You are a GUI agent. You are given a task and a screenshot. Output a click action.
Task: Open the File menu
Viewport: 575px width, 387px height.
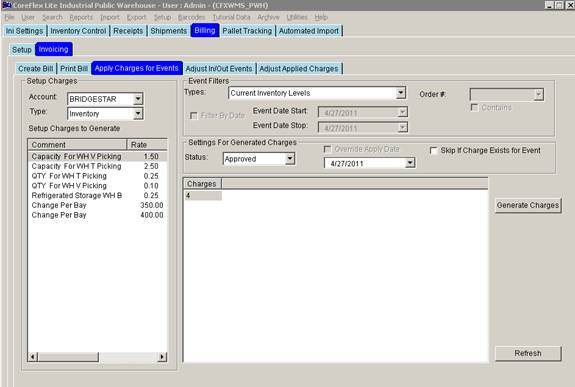point(10,17)
